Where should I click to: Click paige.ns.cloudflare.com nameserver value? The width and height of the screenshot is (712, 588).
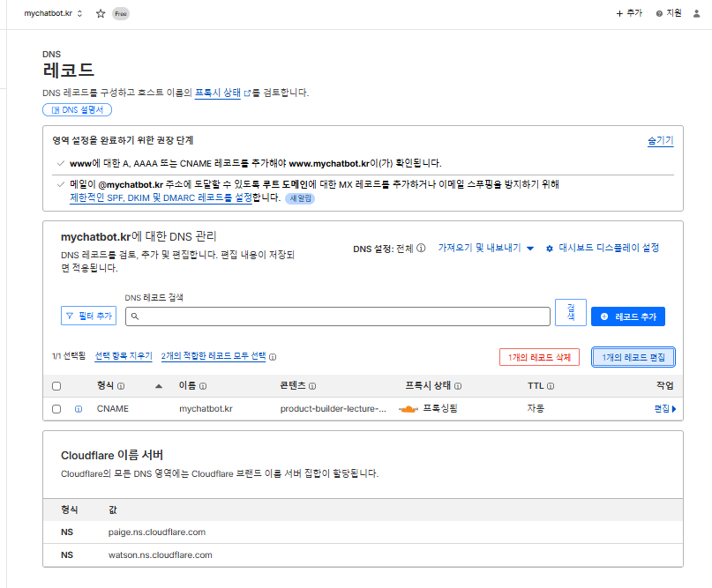coord(157,532)
